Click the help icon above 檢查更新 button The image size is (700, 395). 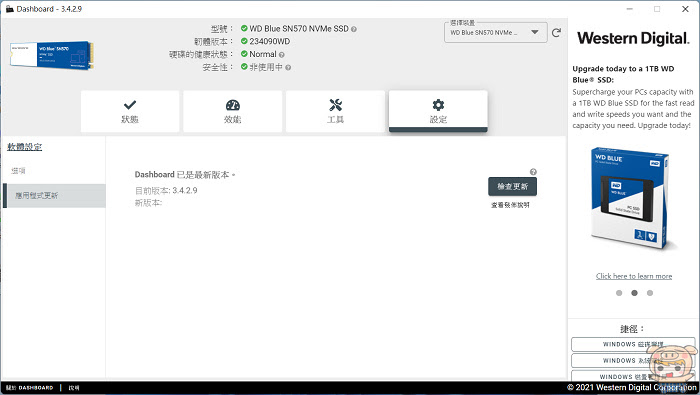click(533, 172)
